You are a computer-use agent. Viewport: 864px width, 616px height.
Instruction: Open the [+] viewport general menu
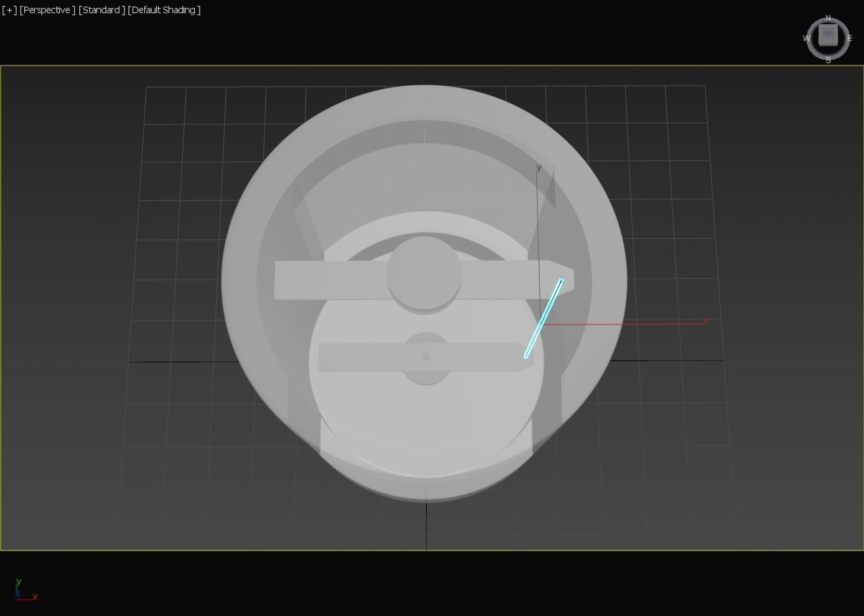(9, 10)
